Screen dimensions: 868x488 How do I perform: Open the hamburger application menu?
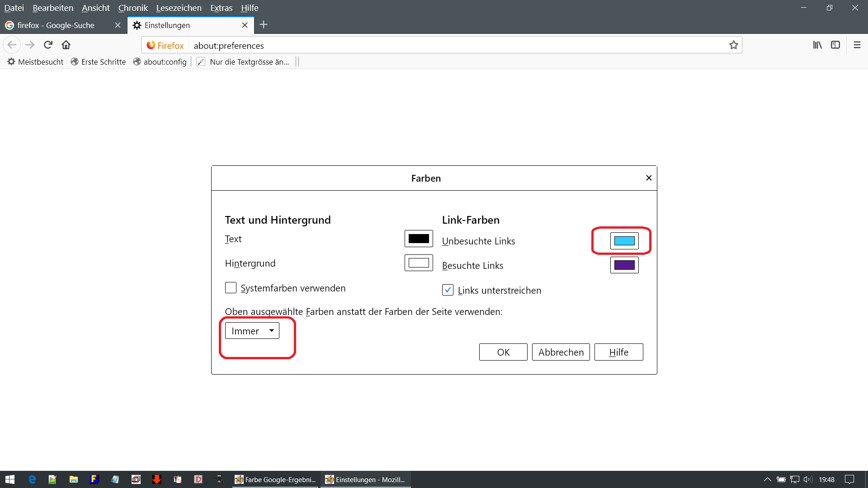coord(857,45)
